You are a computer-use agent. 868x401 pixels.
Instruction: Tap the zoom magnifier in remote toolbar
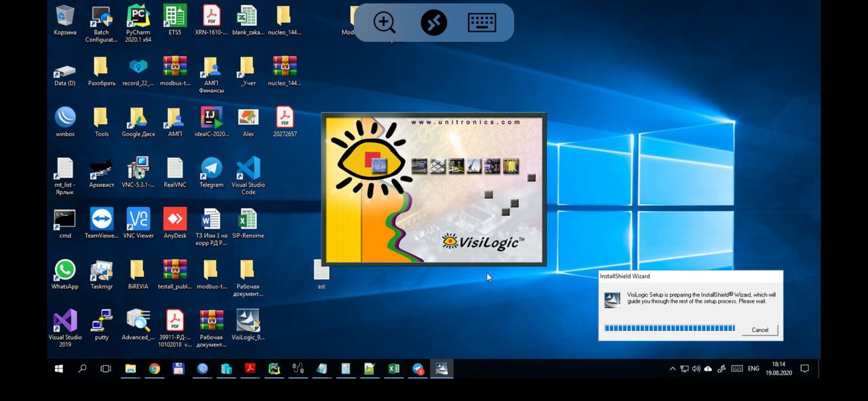(x=384, y=22)
